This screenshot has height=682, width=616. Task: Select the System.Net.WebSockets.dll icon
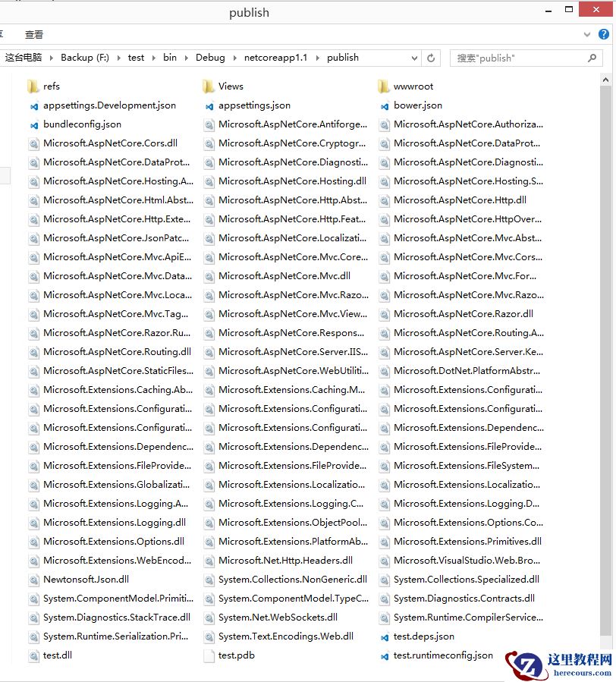point(209,618)
